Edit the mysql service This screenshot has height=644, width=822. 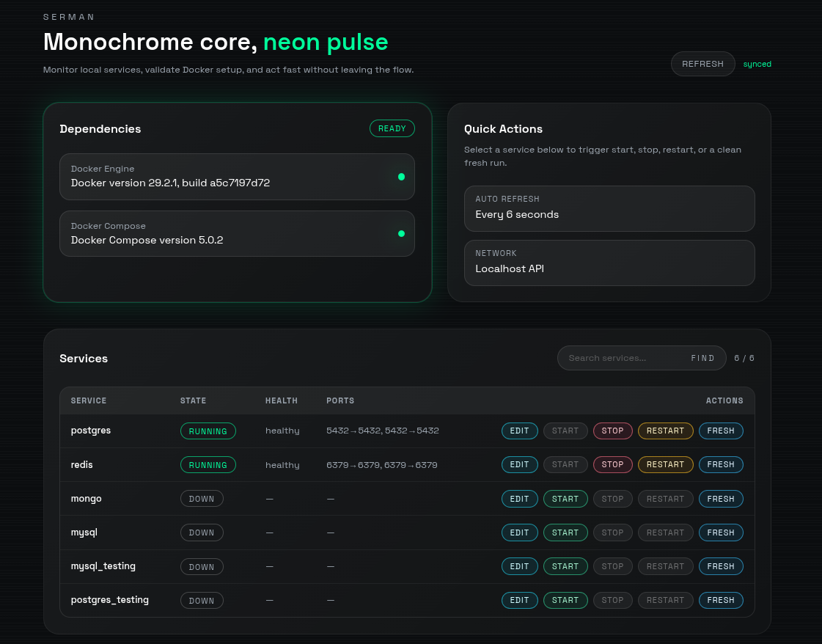519,533
